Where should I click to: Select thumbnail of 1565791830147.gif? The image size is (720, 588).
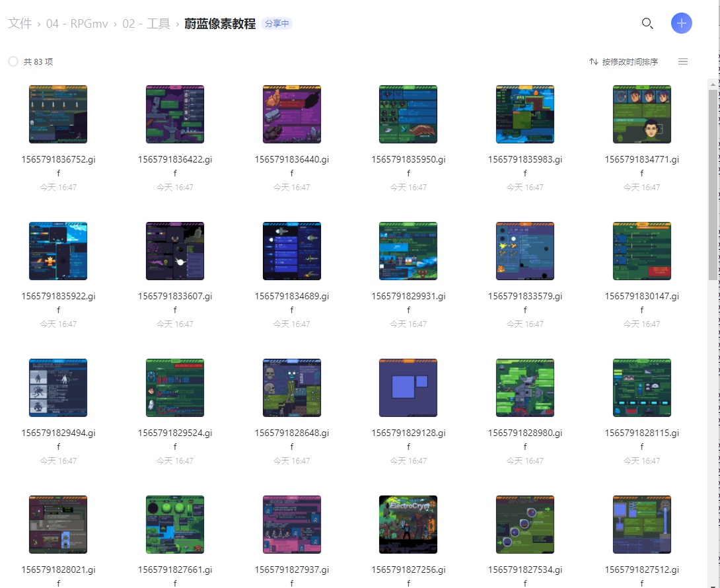pyautogui.click(x=642, y=251)
